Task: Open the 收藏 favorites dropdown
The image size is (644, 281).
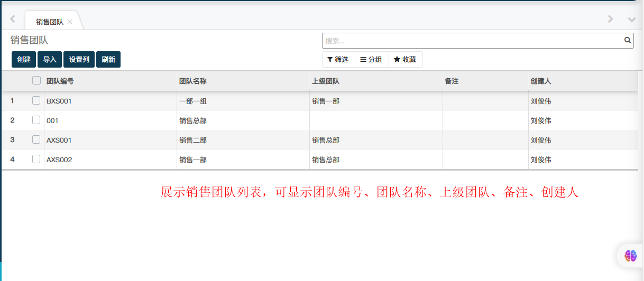Action: tap(406, 60)
